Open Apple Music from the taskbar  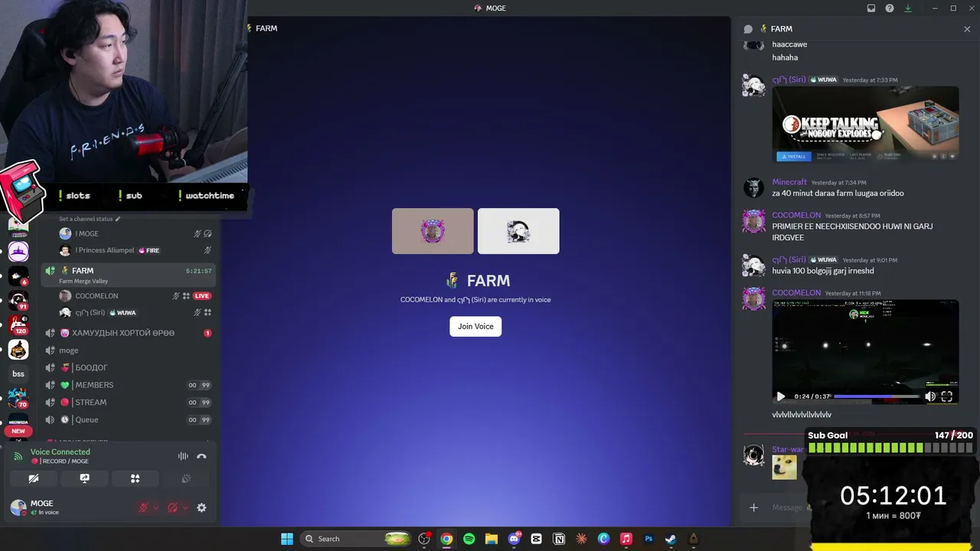(x=626, y=539)
